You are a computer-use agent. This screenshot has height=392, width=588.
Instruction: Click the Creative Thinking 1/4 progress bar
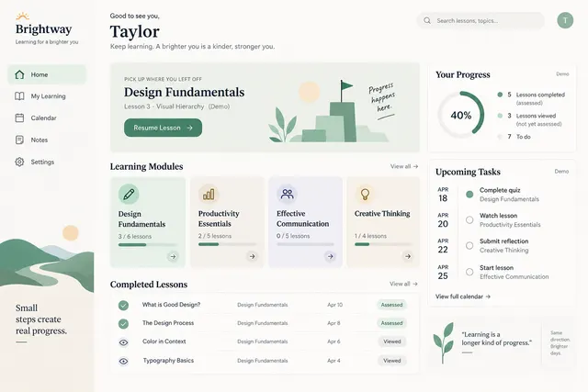(383, 244)
